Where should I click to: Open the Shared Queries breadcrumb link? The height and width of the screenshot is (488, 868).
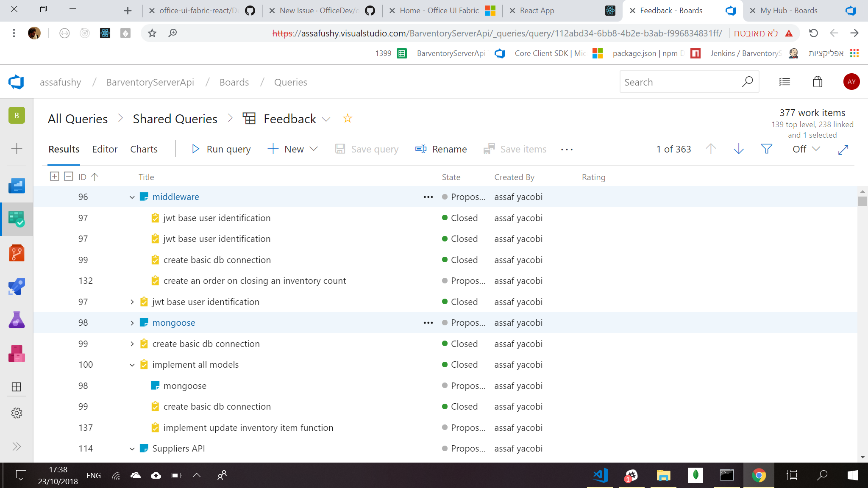(175, 119)
